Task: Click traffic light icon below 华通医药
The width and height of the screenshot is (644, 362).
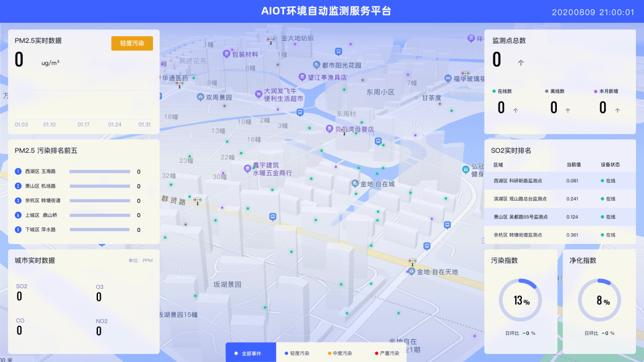Action: (x=180, y=84)
